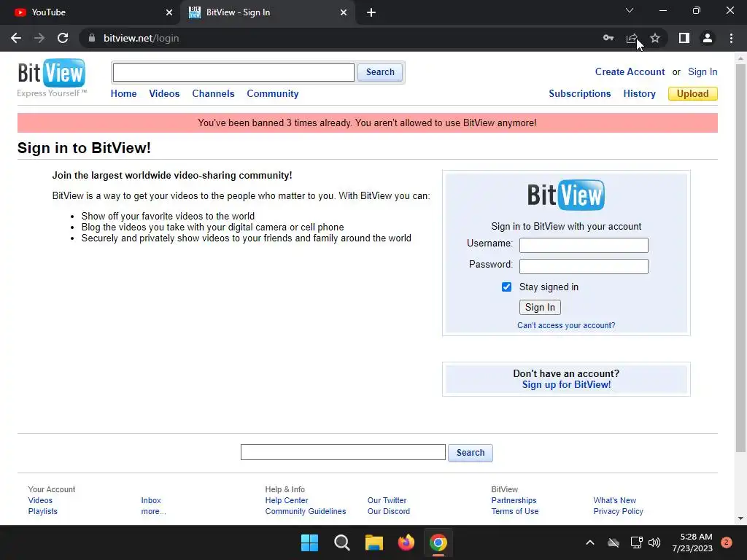Open Subscriptions in the header
Image resolution: width=747 pixels, height=560 pixels.
580,94
